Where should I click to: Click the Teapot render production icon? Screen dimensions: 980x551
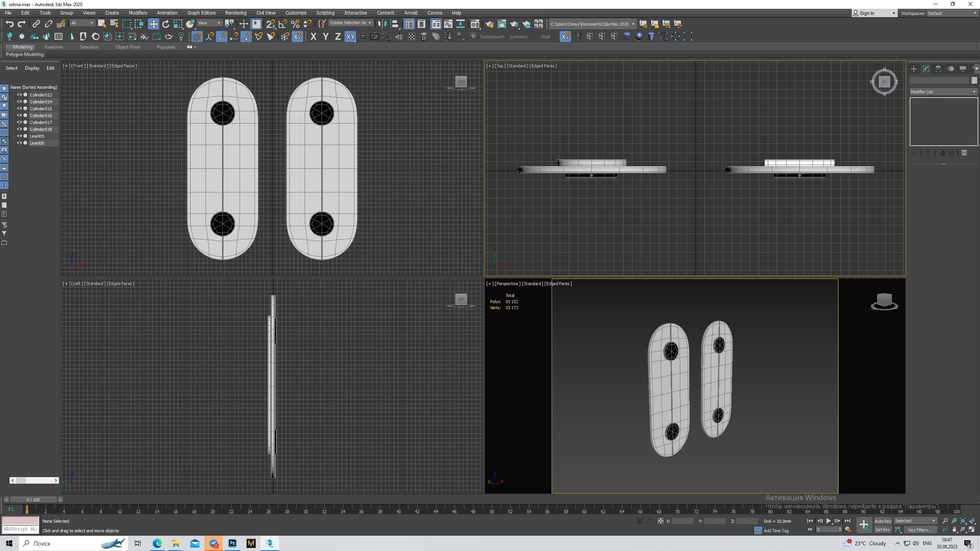click(x=514, y=24)
